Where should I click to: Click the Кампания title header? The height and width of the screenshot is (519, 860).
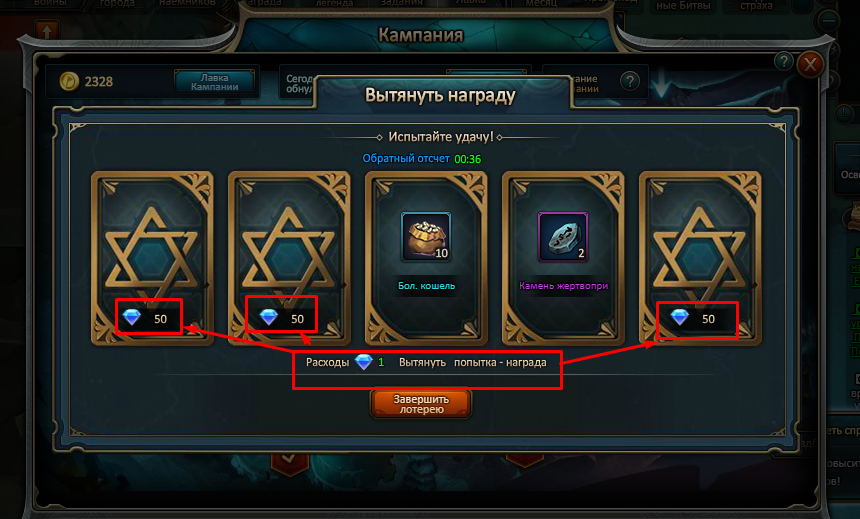coord(421,35)
